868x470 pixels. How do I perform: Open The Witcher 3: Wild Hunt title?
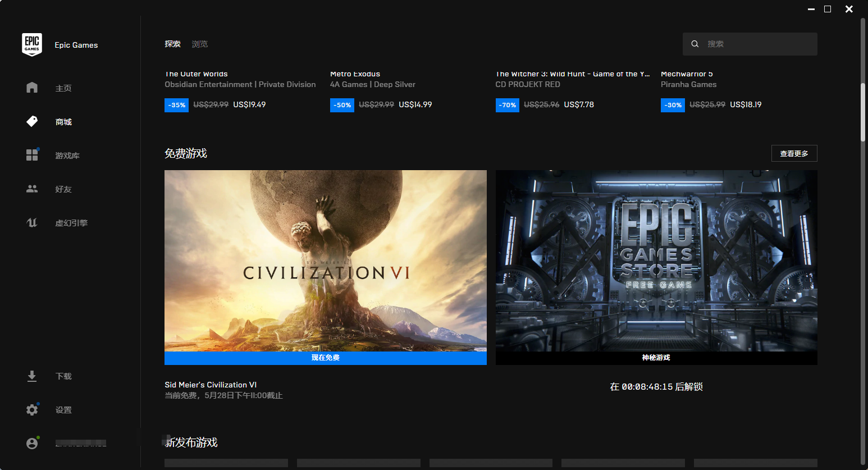(573, 74)
